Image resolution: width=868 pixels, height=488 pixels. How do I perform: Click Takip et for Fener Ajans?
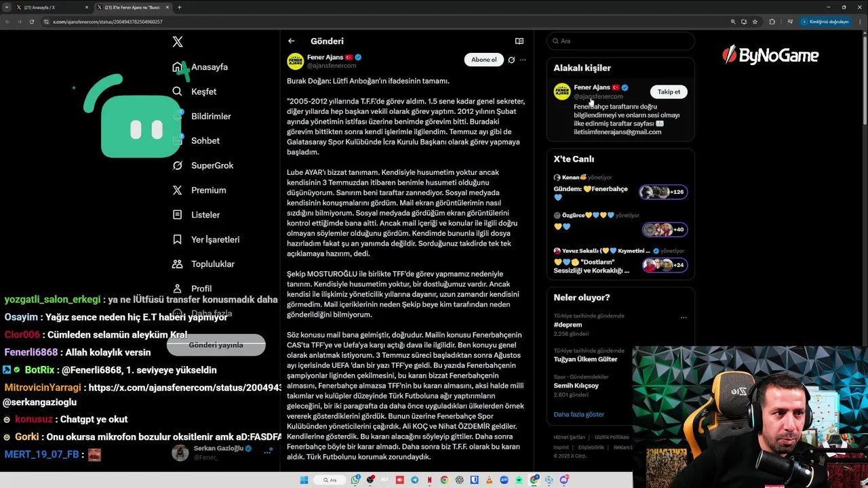(x=669, y=91)
